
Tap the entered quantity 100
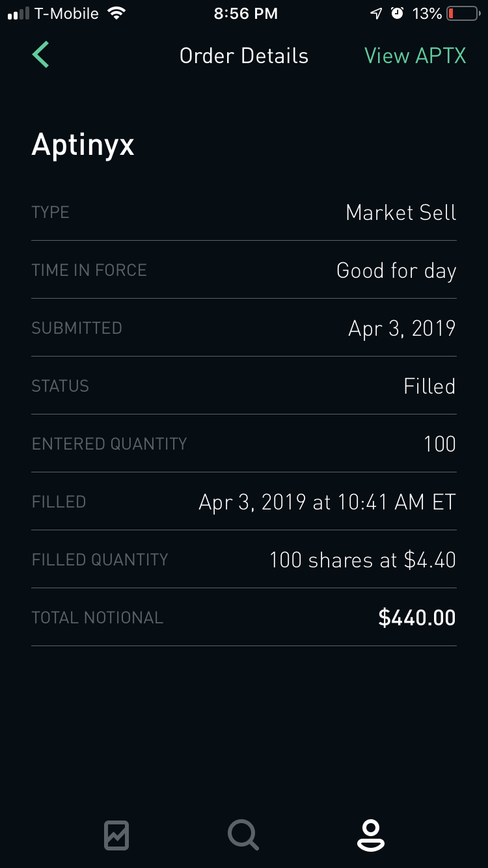(x=440, y=444)
